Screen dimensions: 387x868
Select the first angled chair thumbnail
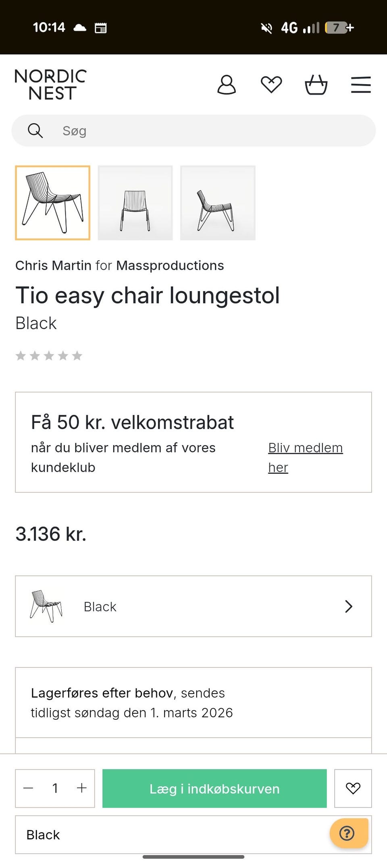(53, 203)
